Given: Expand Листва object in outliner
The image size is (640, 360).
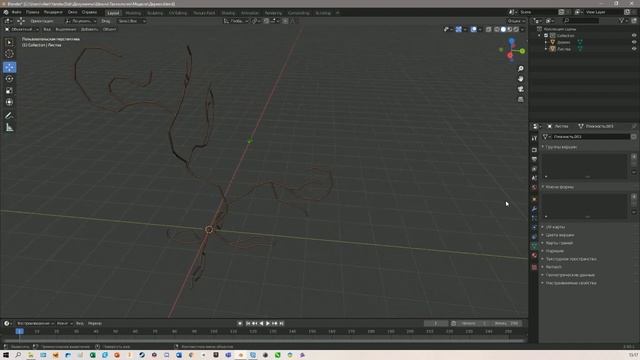Looking at the screenshot, I should click(x=546, y=49).
